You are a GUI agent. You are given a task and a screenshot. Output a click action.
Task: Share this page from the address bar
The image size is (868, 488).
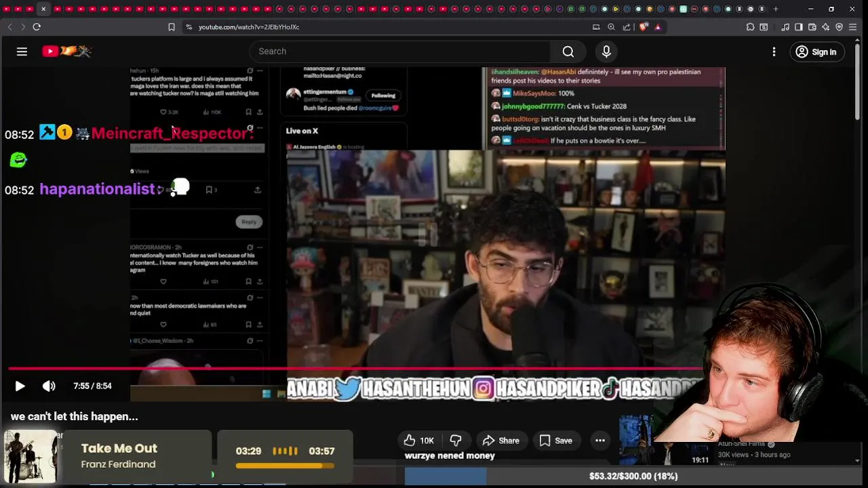click(627, 27)
